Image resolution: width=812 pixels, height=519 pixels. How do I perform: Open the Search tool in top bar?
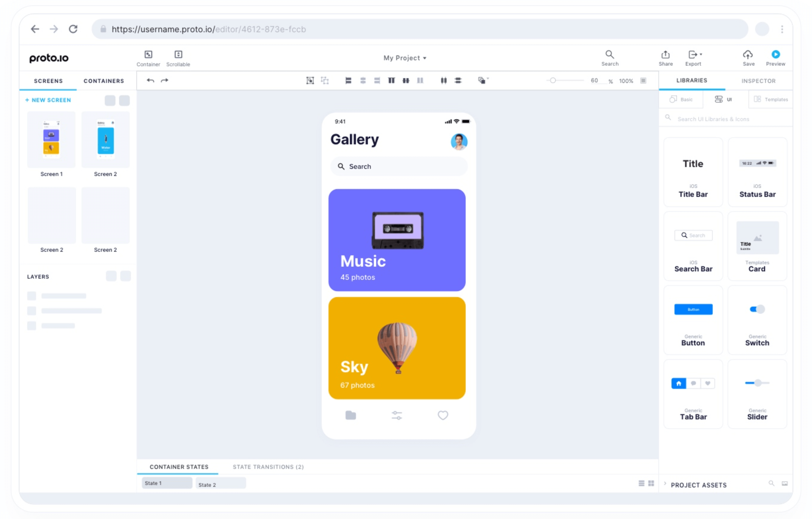point(610,58)
